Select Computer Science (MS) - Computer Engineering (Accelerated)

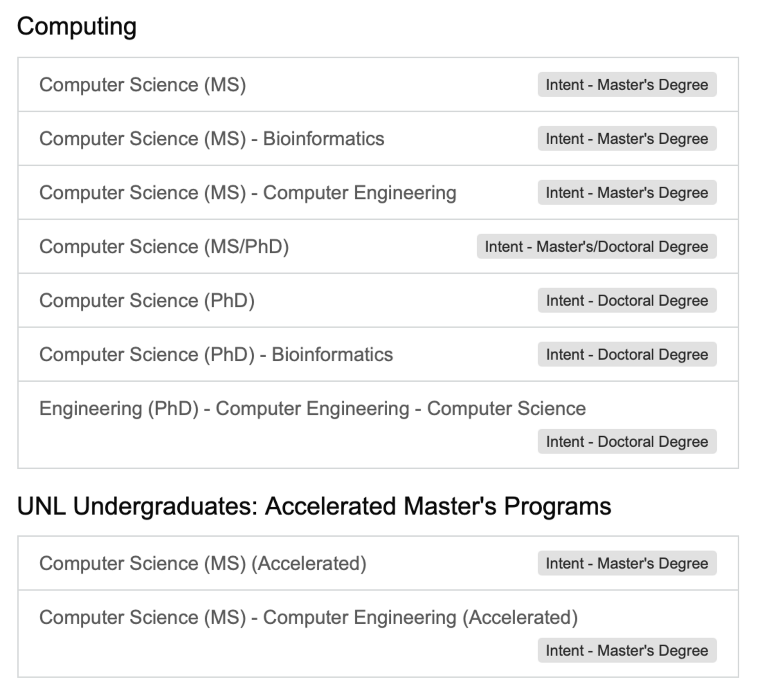(x=309, y=617)
